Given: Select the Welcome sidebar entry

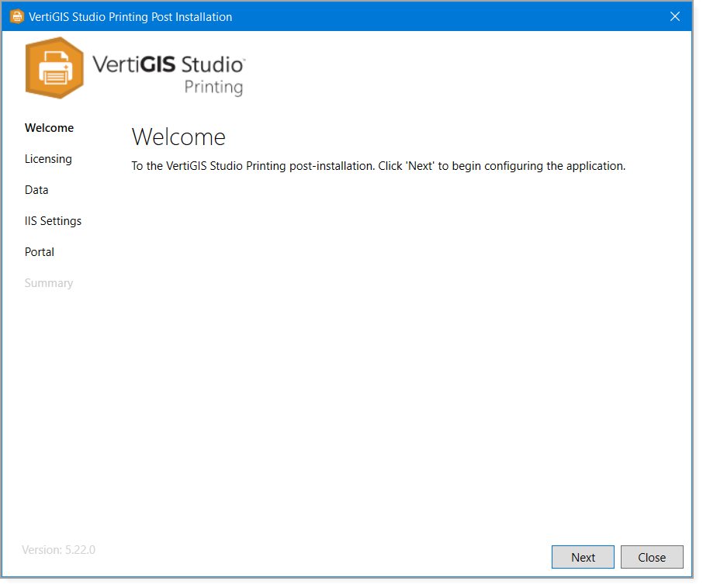Looking at the screenshot, I should pos(49,128).
